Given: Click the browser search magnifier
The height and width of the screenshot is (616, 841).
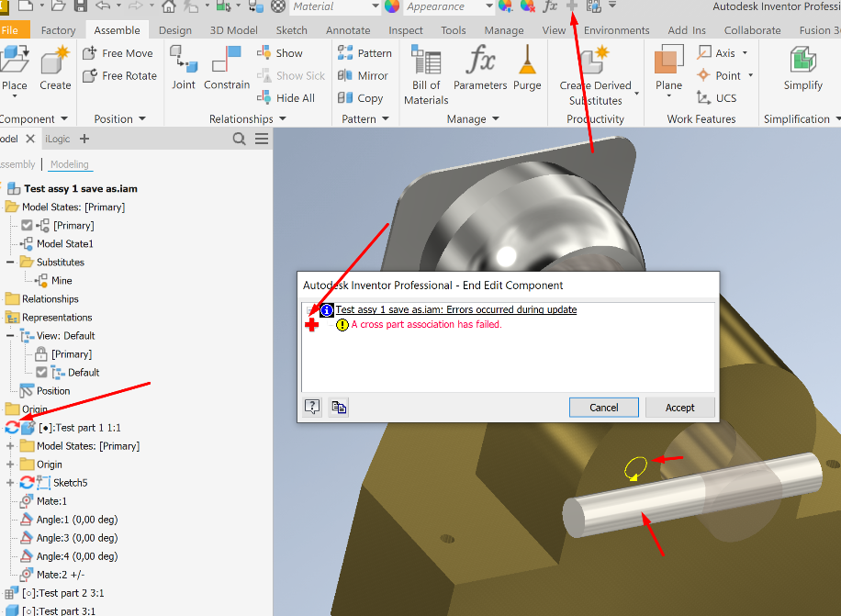Looking at the screenshot, I should [x=238, y=138].
